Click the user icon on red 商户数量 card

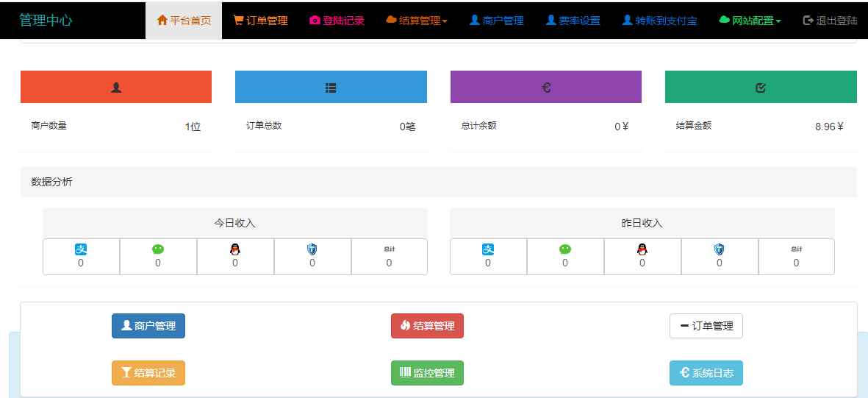[116, 88]
